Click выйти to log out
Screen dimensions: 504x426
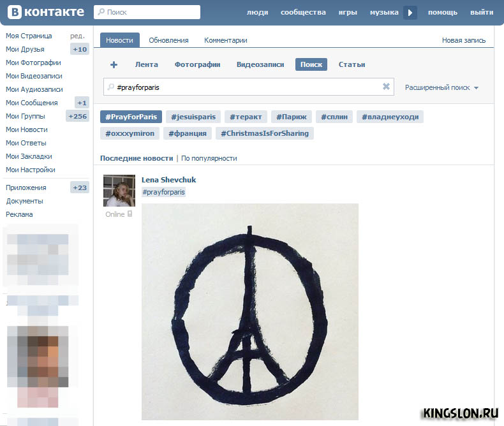point(482,12)
